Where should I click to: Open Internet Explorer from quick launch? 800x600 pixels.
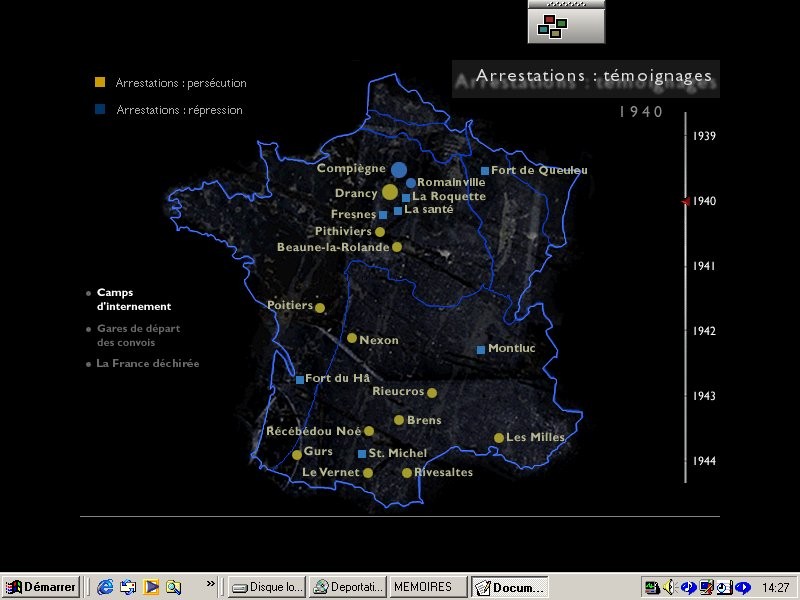[105, 587]
